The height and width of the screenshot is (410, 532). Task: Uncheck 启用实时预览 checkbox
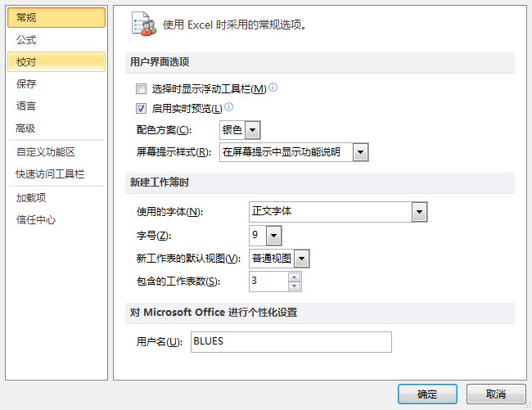click(141, 109)
